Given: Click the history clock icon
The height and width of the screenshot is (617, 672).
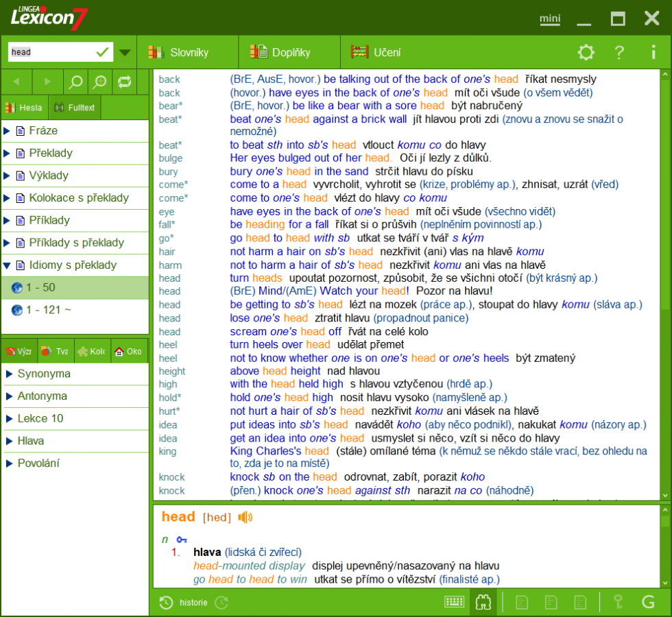Looking at the screenshot, I should (165, 603).
